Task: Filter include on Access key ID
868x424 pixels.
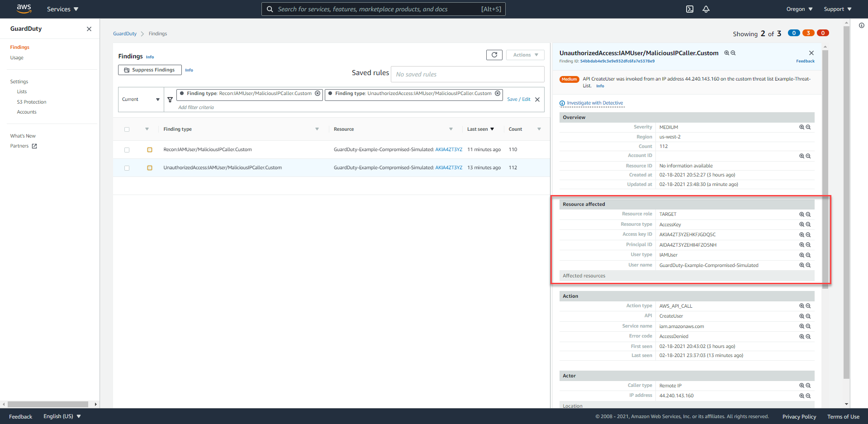Action: 802,235
